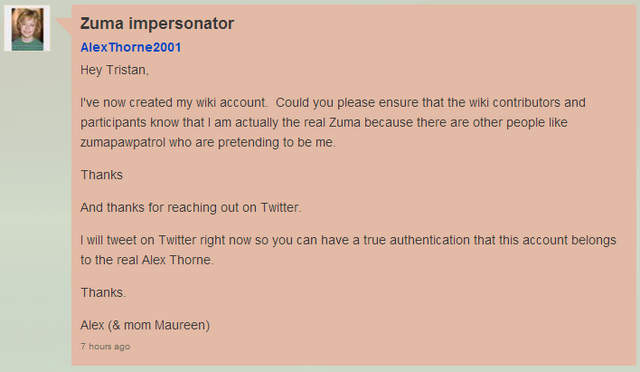Click the words "I will tweet on Twitter"
Image resolution: width=640 pixels, height=372 pixels.
[x=138, y=240]
